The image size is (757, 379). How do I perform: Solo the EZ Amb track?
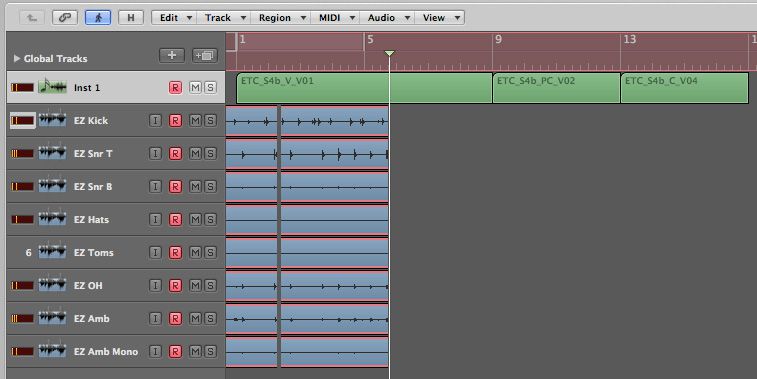[x=210, y=318]
